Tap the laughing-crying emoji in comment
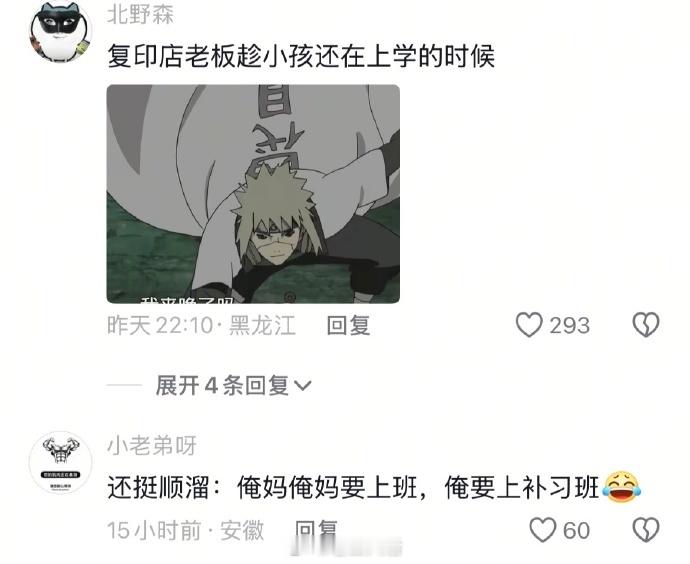The image size is (690, 564). pos(622,487)
